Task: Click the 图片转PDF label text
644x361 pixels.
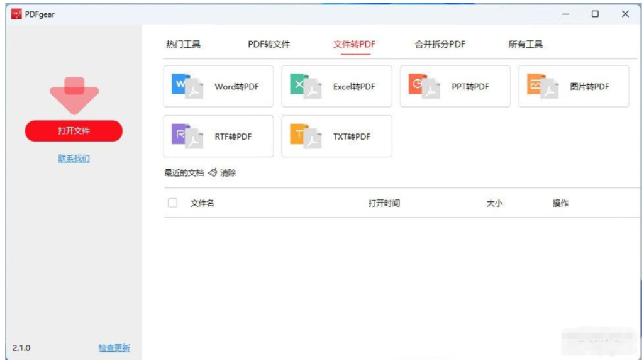Action: point(589,87)
